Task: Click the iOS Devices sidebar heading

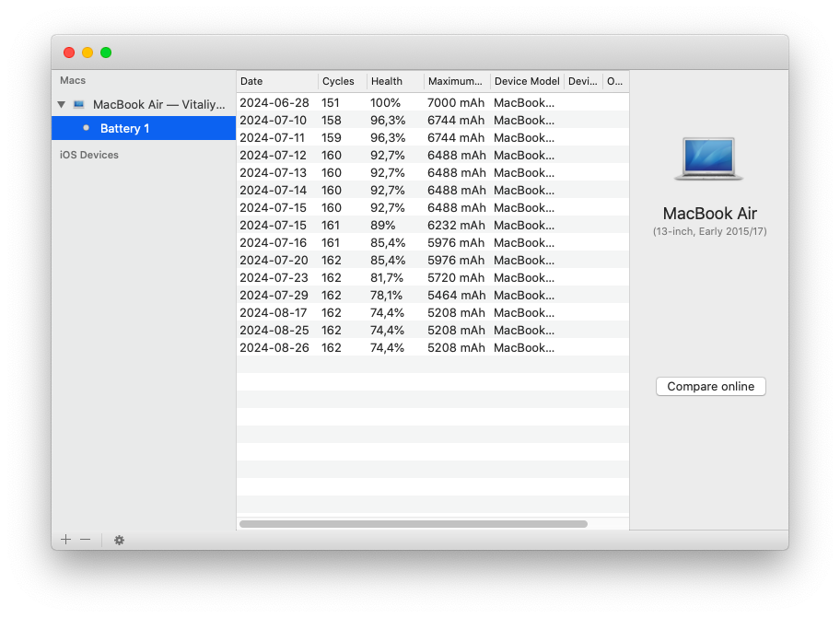Action: [x=89, y=155]
